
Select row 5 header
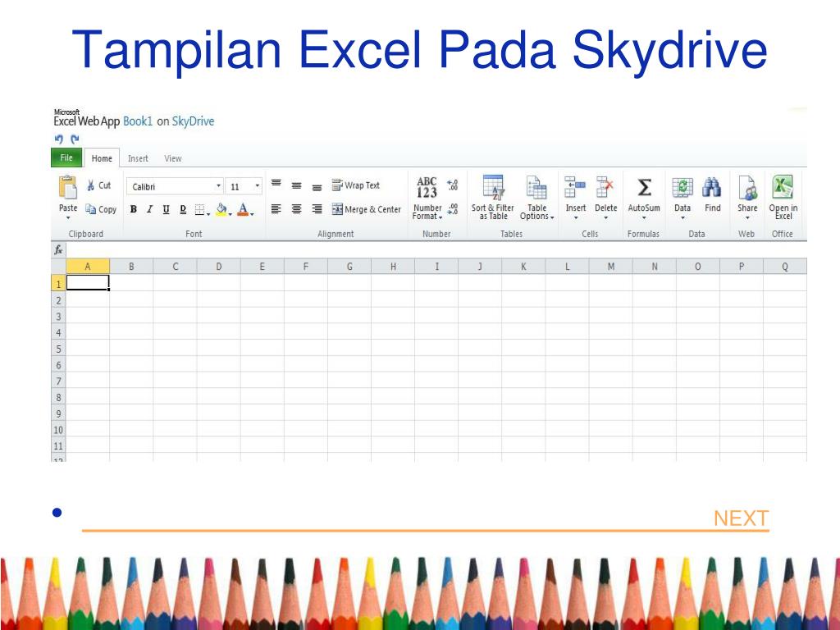pyautogui.click(x=58, y=349)
